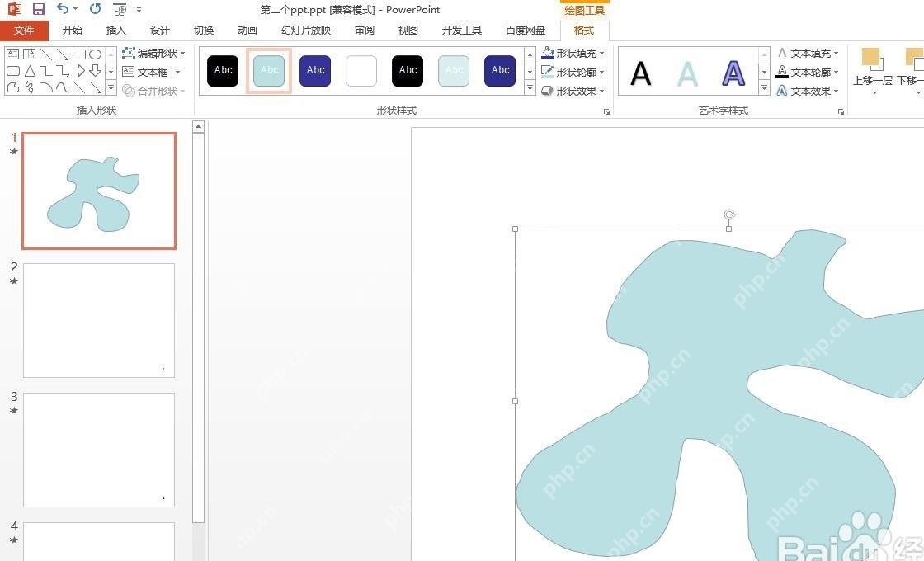Select the rounded rectangle shape
Screen dimensions: 924x561
tap(12, 71)
